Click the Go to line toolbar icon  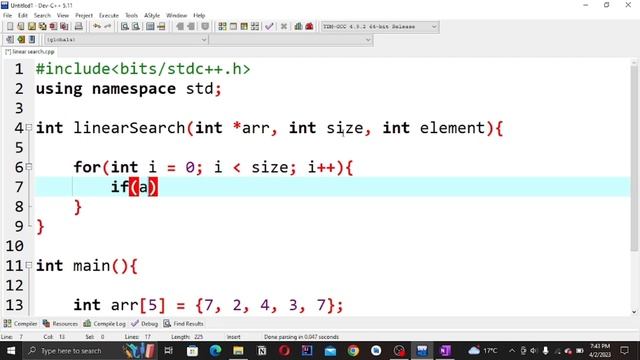coord(161,27)
